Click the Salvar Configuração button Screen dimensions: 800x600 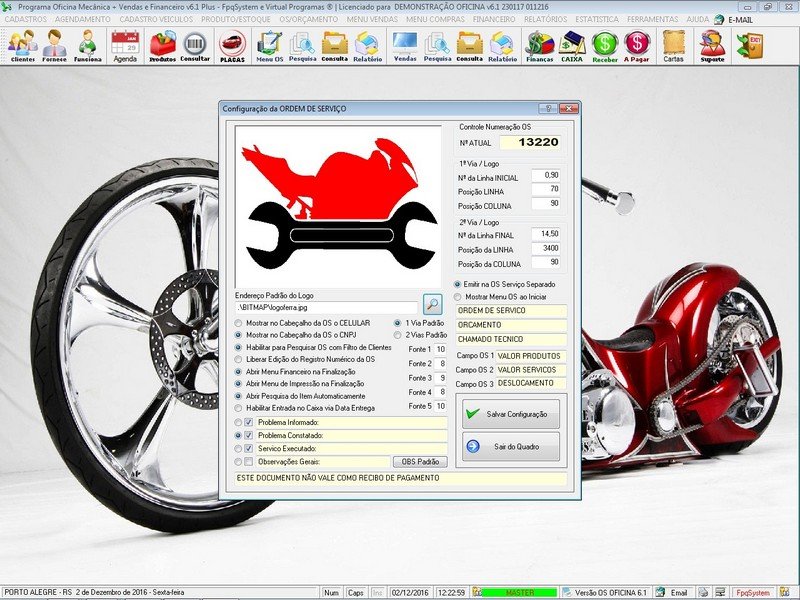click(510, 413)
